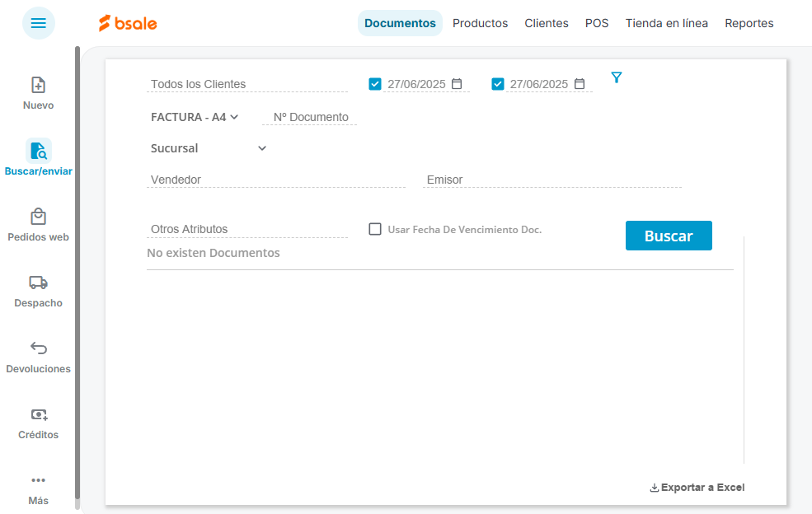Uncheck the second date checkbox

click(498, 84)
